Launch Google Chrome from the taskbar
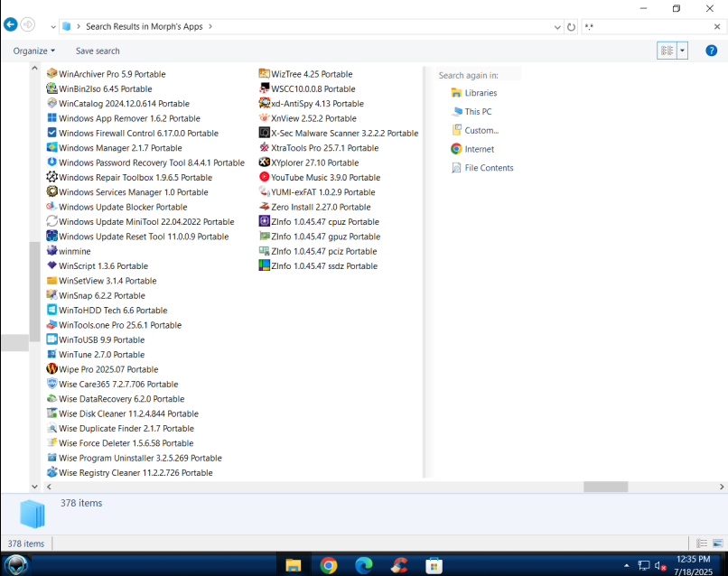 (x=328, y=565)
